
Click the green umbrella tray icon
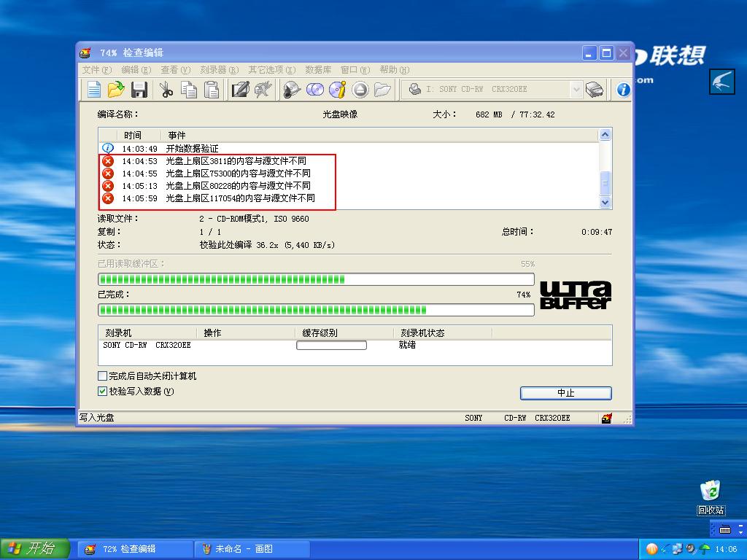coord(704,549)
